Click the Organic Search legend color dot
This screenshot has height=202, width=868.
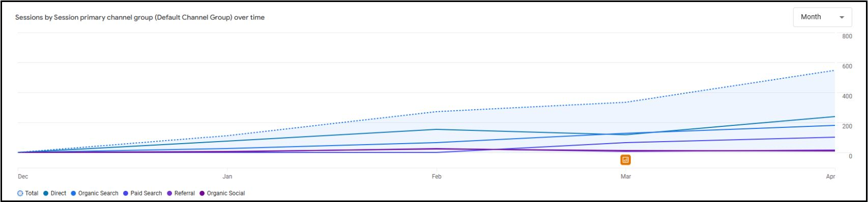point(73,193)
